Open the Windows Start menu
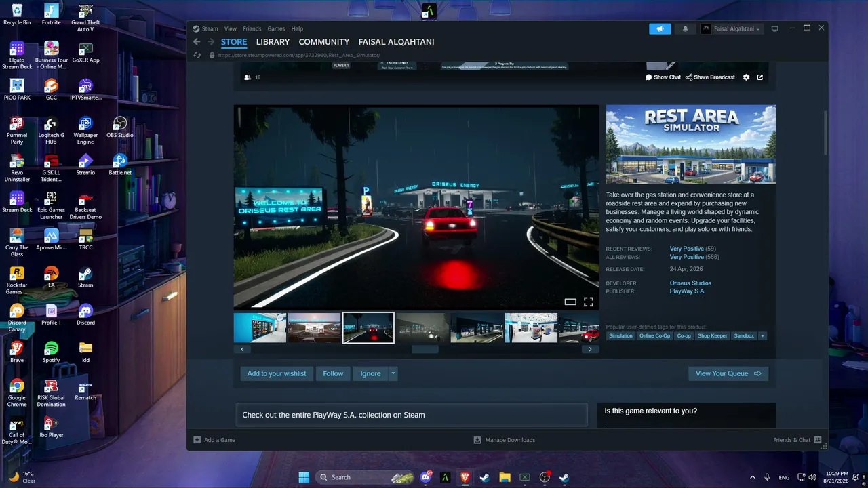Screen dimensions: 868x488 [x=304, y=477]
